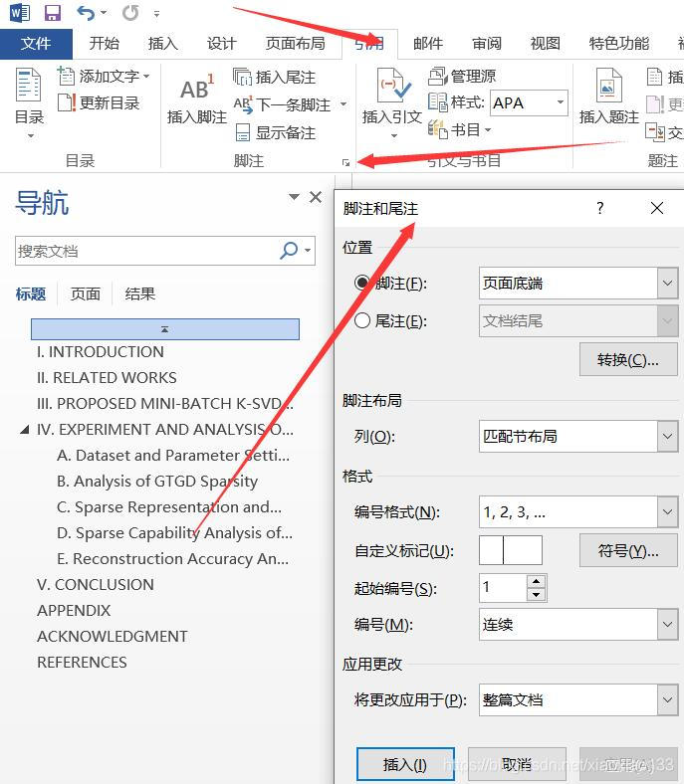Click into the 搜索文档 search box
This screenshot has height=784, width=684.
click(146, 251)
